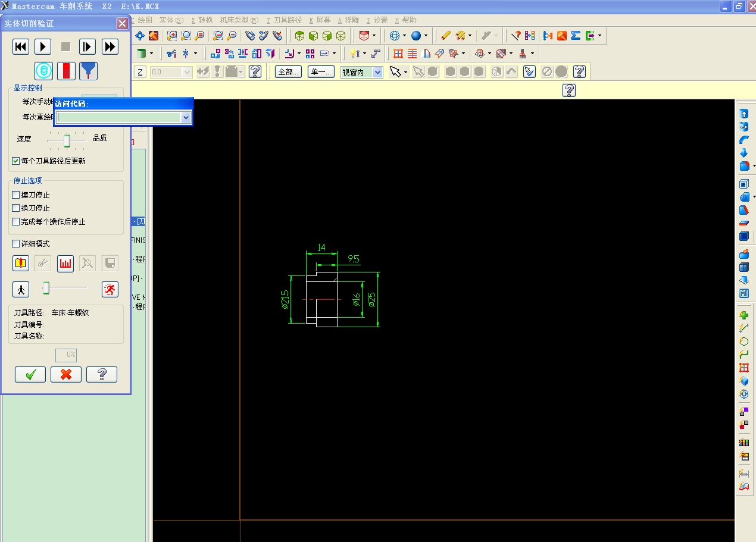This screenshot has height=542, width=756.
Task: Expand the blue sphere shading dropdown arrow
Action: 426,36
